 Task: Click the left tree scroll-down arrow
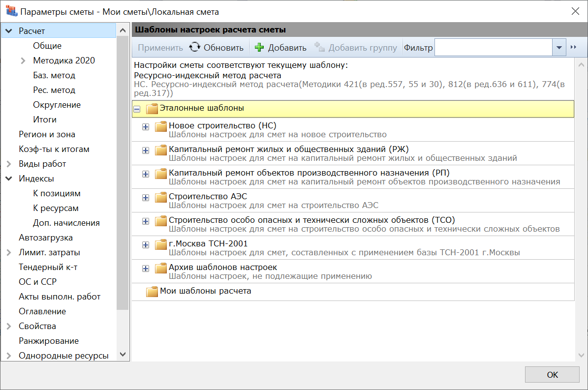point(123,354)
